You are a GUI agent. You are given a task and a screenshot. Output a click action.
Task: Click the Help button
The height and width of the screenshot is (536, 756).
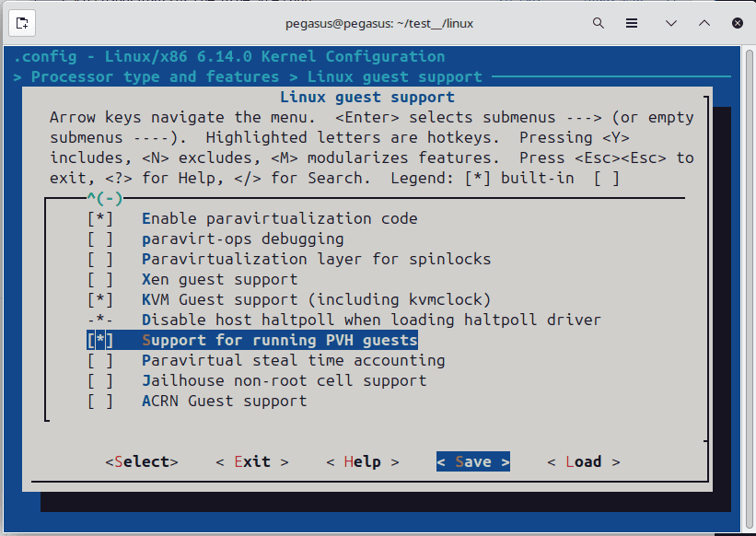coord(362,461)
